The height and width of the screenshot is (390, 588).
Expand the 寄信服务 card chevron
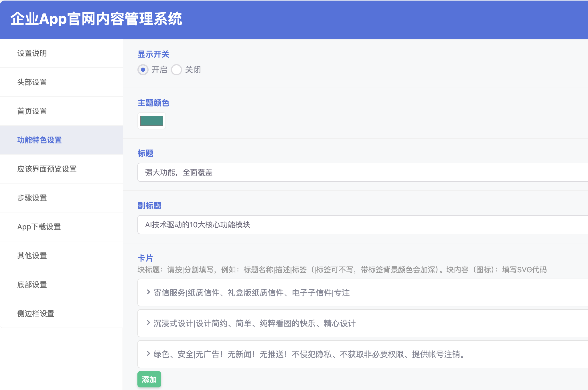pos(148,292)
